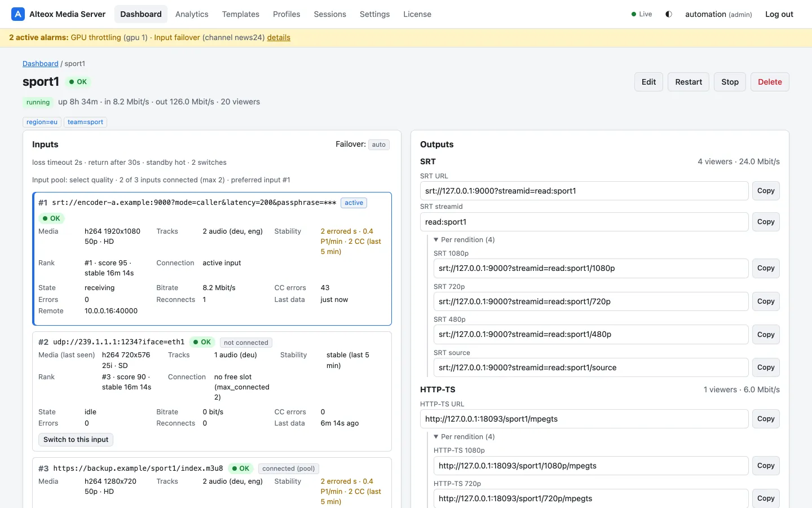Open the Settings nav tab

click(x=375, y=14)
